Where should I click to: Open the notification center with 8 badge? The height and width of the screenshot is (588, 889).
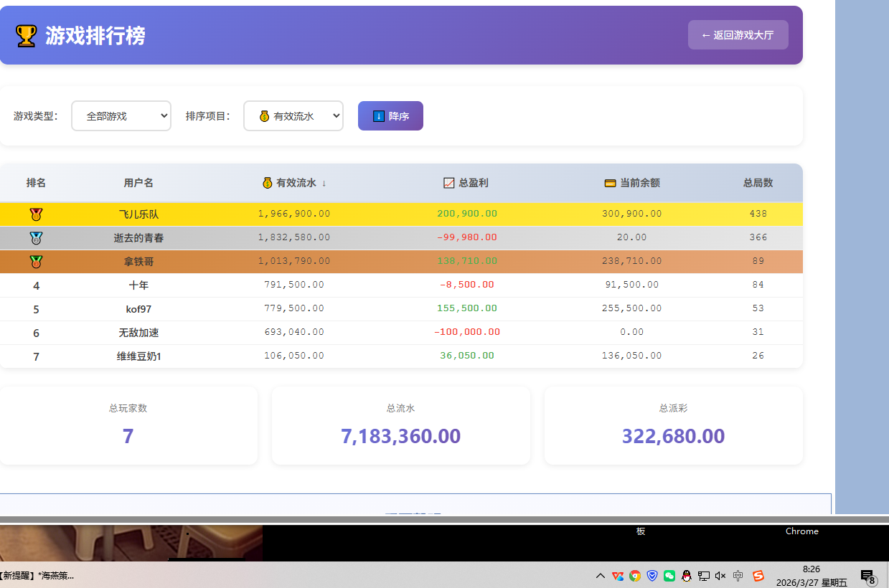pos(867,577)
